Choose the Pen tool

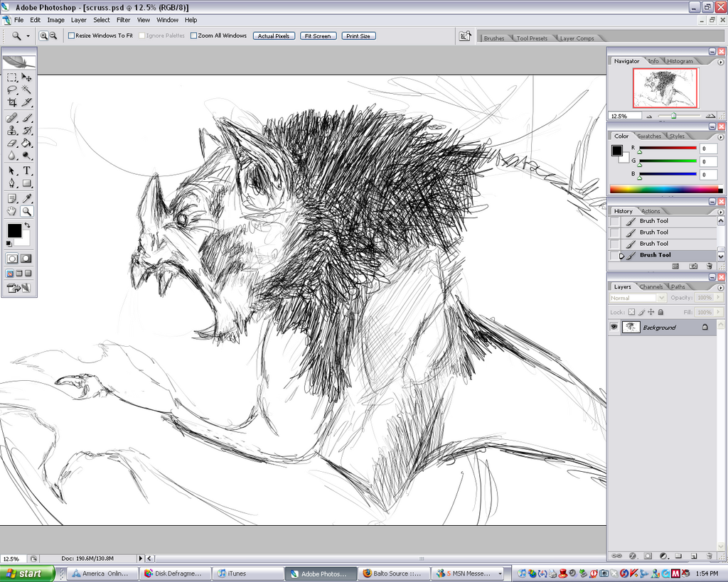(x=12, y=183)
